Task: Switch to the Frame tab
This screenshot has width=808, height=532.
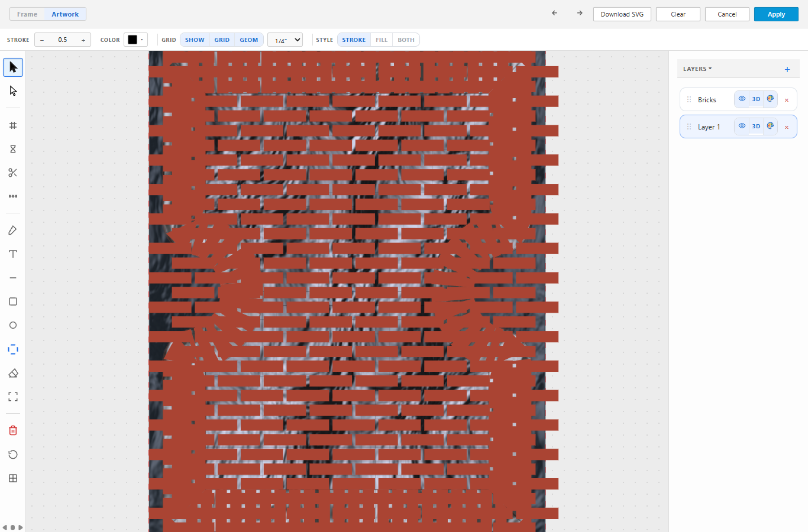Action: pyautogui.click(x=27, y=14)
